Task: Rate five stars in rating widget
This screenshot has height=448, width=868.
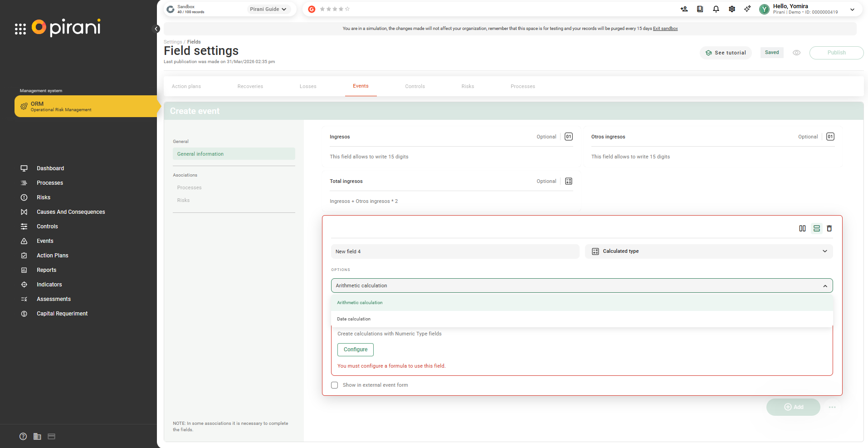Action: [347, 9]
